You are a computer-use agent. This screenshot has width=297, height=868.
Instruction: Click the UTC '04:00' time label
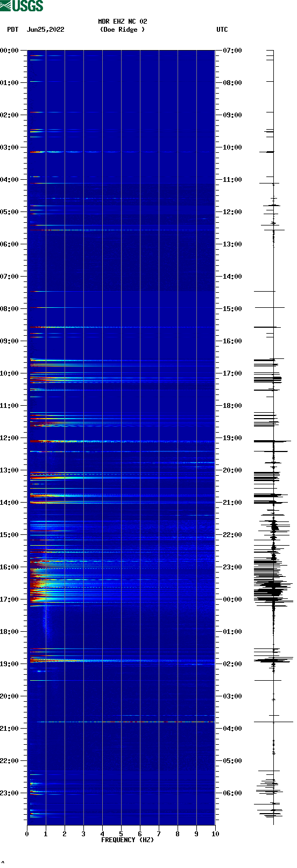click(232, 729)
